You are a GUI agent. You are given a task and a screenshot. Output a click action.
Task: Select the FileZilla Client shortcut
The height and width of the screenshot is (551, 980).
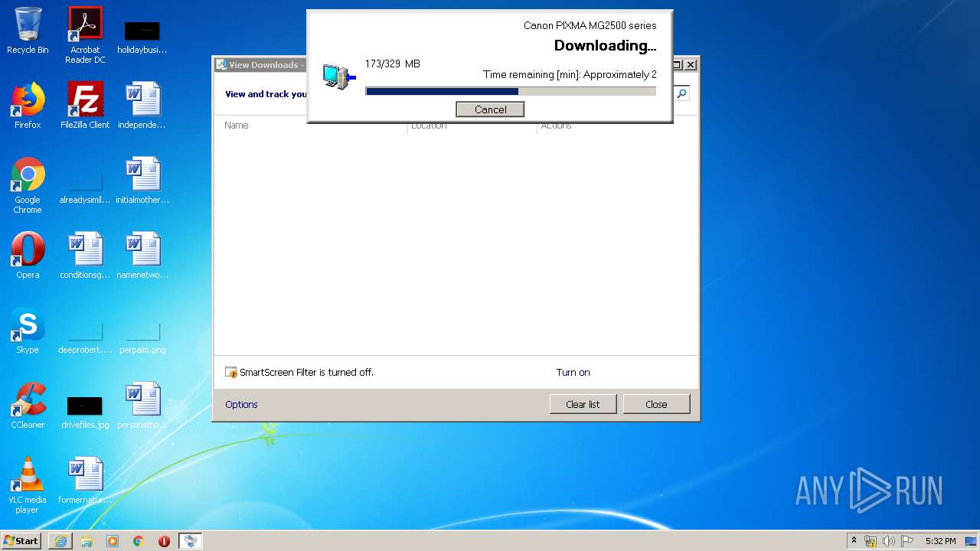tap(85, 106)
